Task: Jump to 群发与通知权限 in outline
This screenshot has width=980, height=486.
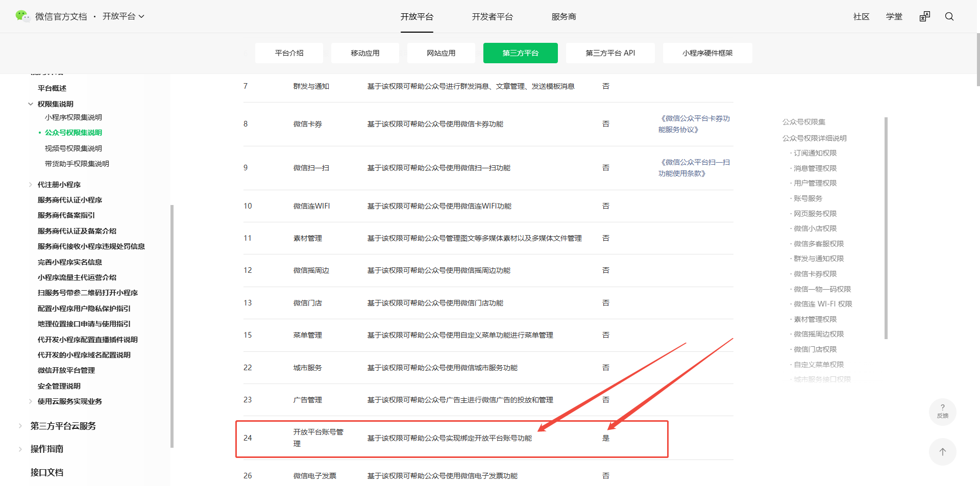Action: [819, 259]
